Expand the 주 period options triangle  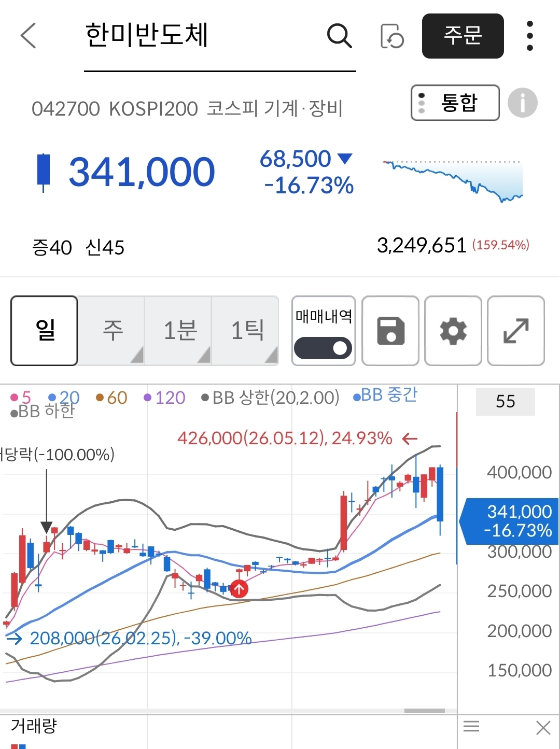tap(136, 356)
